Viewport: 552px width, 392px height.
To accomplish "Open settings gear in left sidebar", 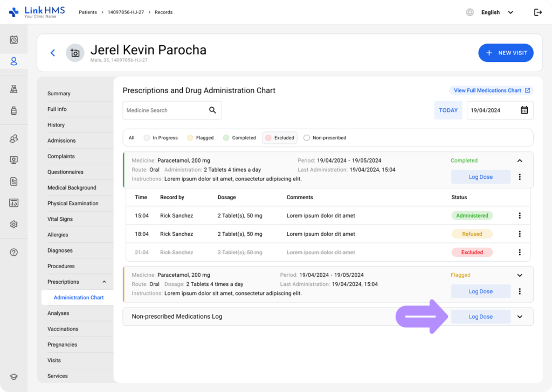I will [x=14, y=224].
